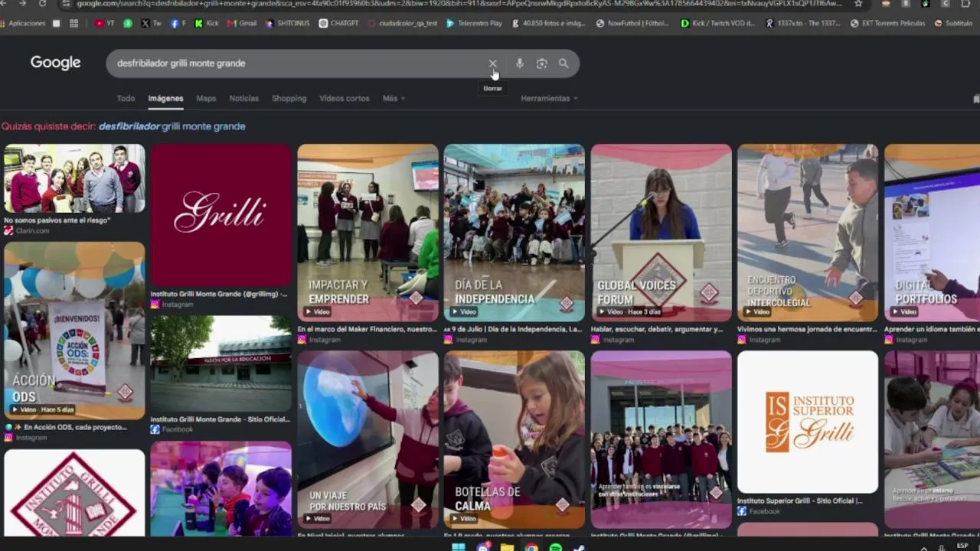Open the maroon Grilli logo thumbnail
Viewport: 980px width, 551px height.
(x=220, y=215)
